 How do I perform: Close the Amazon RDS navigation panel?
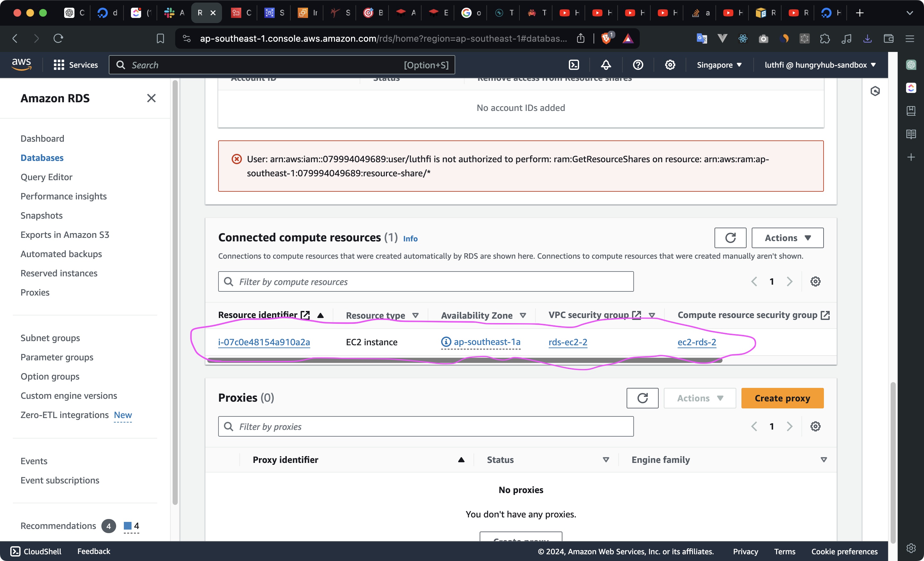point(151,98)
